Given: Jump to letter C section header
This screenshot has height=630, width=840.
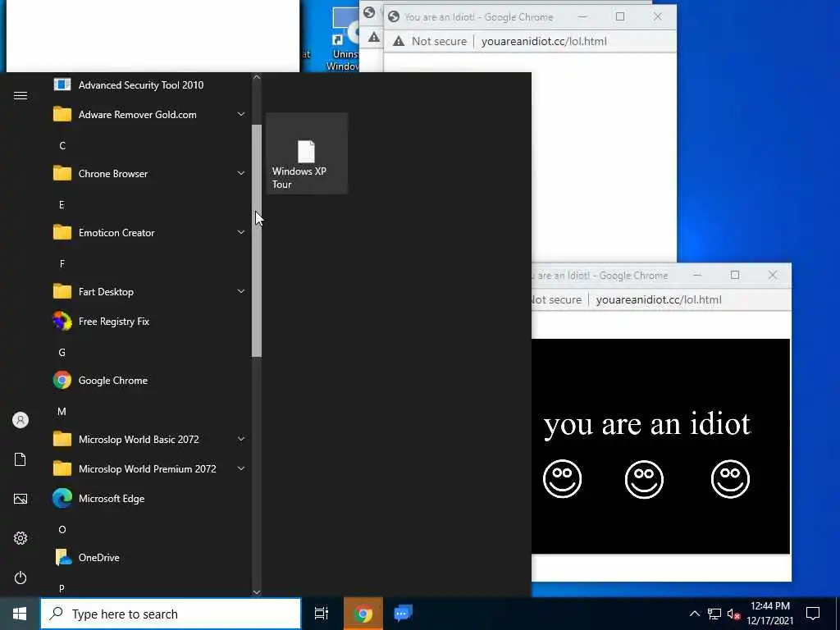Looking at the screenshot, I should tap(62, 146).
